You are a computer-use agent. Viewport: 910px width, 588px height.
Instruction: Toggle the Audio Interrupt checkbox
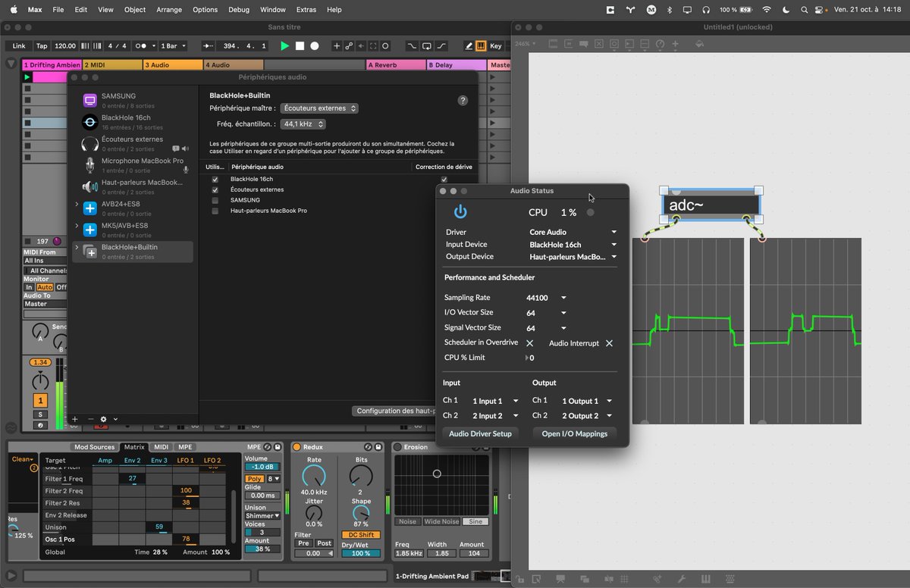click(x=609, y=343)
